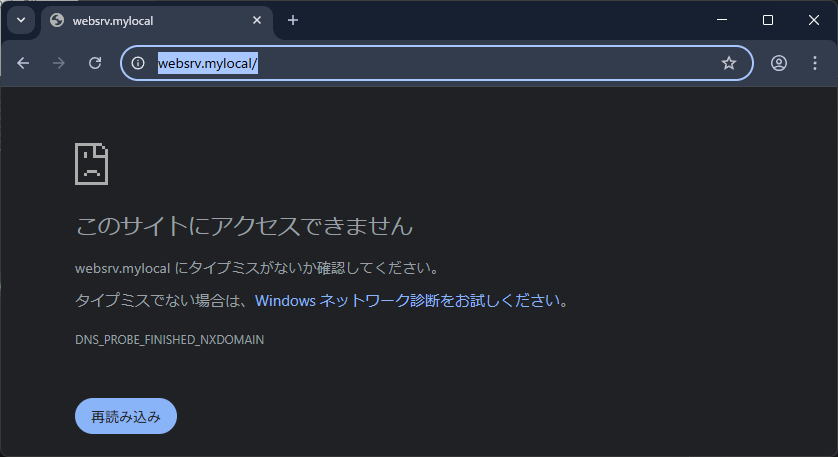Go back to the previous page
The width and height of the screenshot is (838, 457).
[23, 63]
